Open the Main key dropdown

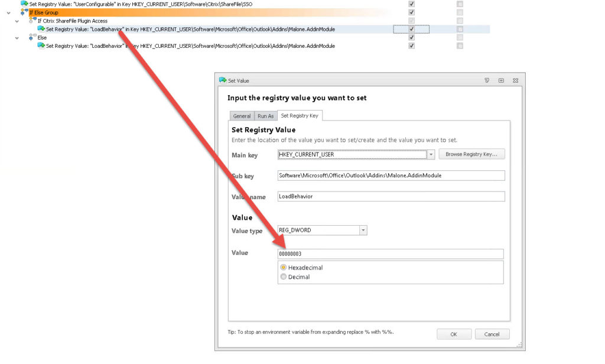[x=432, y=154]
